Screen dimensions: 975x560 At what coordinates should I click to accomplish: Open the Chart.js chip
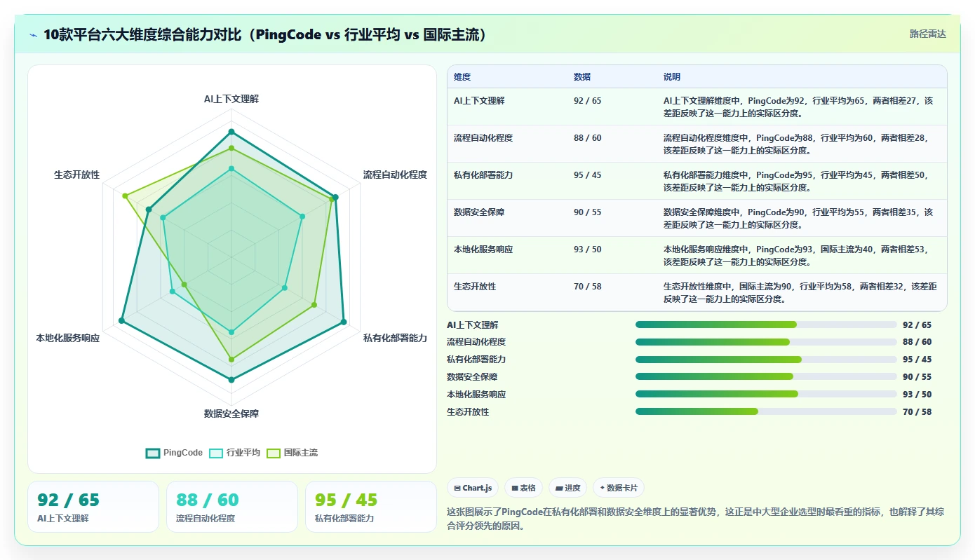[x=473, y=488]
